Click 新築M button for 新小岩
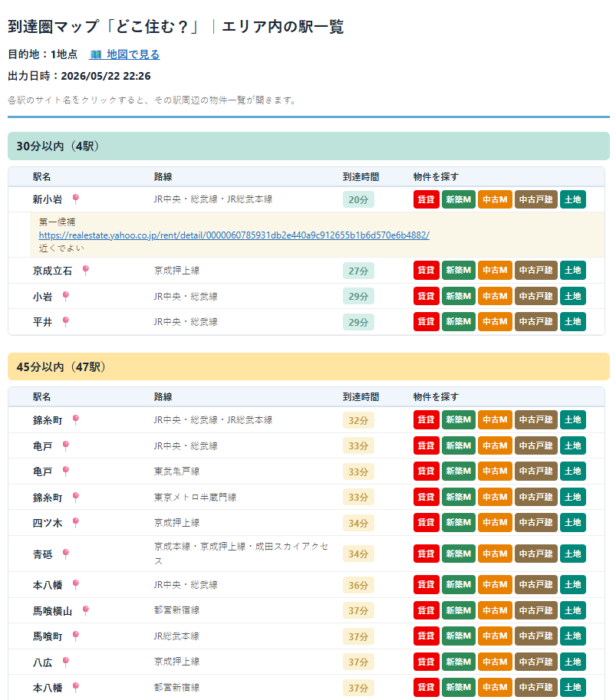This screenshot has width=616, height=700. pyautogui.click(x=458, y=199)
